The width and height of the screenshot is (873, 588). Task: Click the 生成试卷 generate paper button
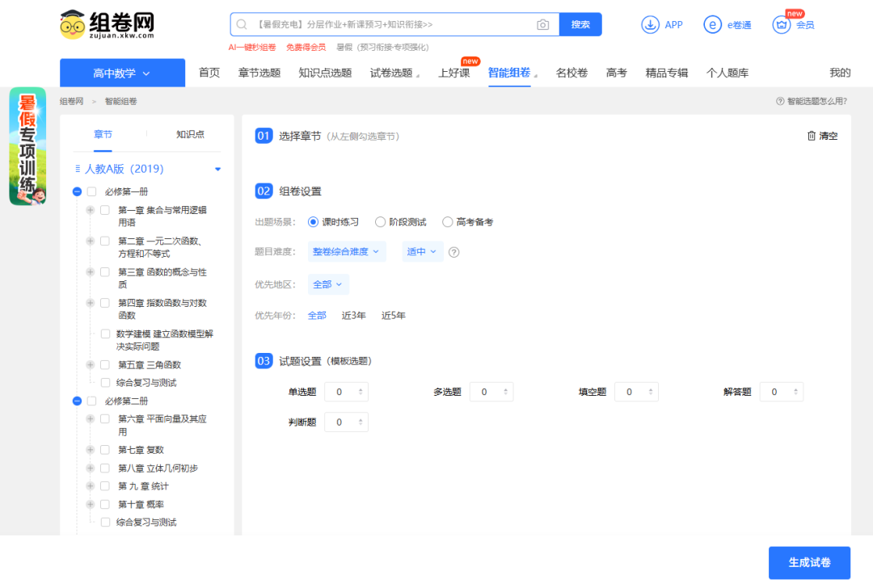click(809, 562)
